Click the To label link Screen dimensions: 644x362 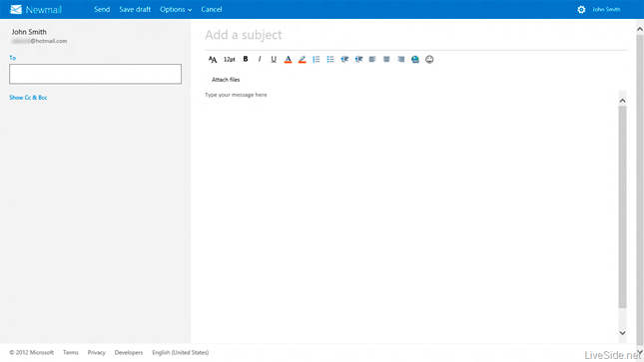click(x=13, y=58)
